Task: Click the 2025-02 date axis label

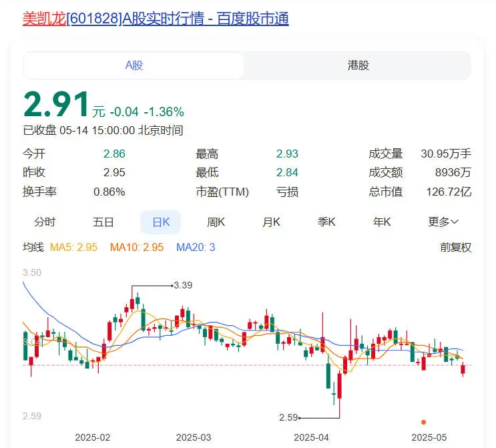Action: coord(92,437)
